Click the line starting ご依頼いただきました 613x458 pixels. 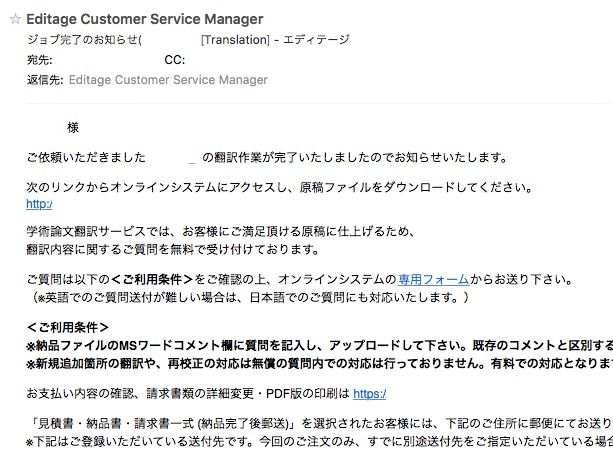point(267,157)
